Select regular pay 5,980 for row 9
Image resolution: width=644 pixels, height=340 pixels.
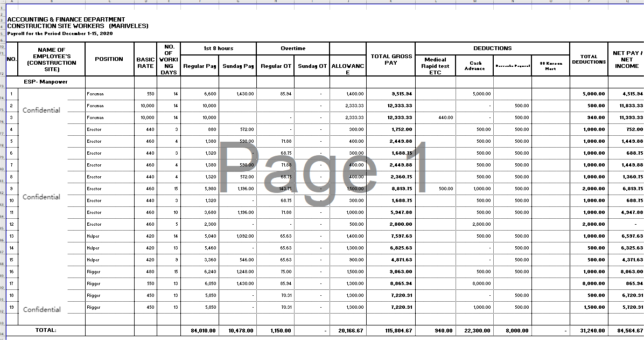coord(210,189)
